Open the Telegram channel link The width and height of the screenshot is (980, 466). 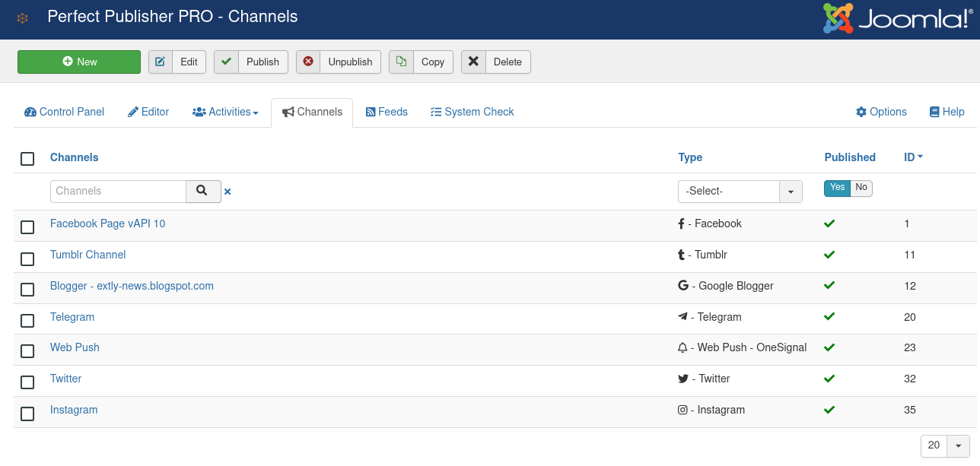[72, 317]
